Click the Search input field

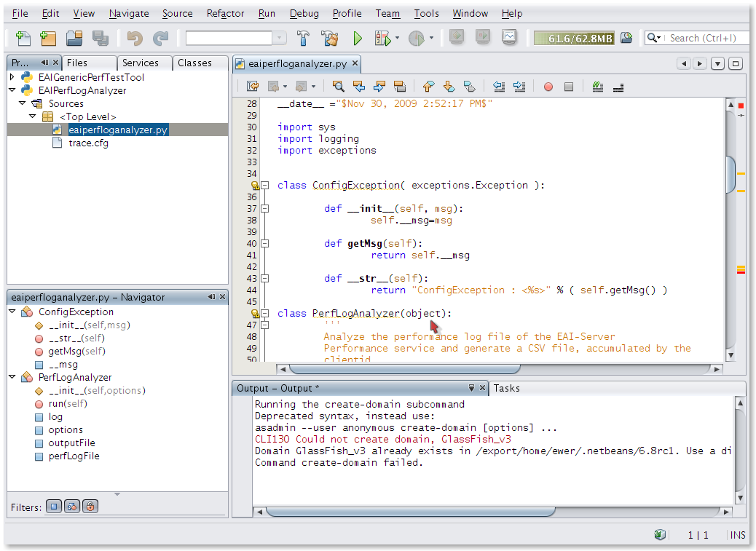pos(703,38)
